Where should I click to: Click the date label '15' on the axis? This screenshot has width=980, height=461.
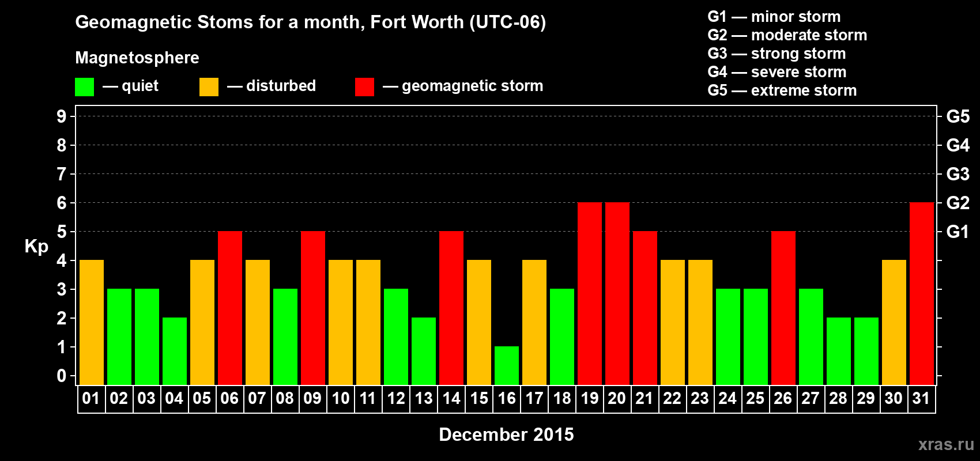point(479,399)
